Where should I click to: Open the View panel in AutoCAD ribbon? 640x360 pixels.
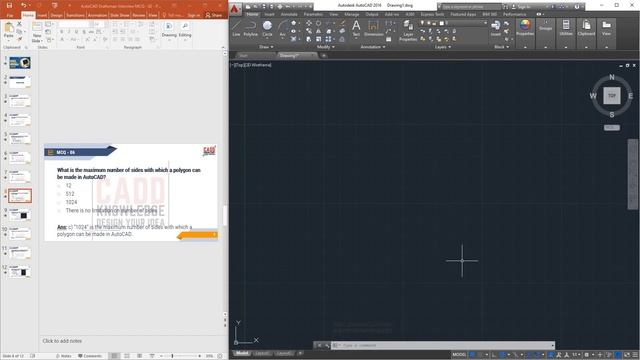607,28
